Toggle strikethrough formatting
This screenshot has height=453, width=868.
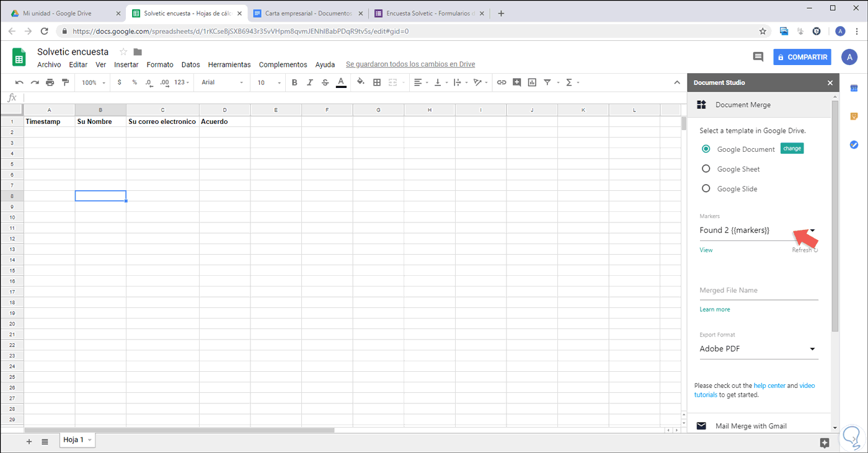click(325, 82)
